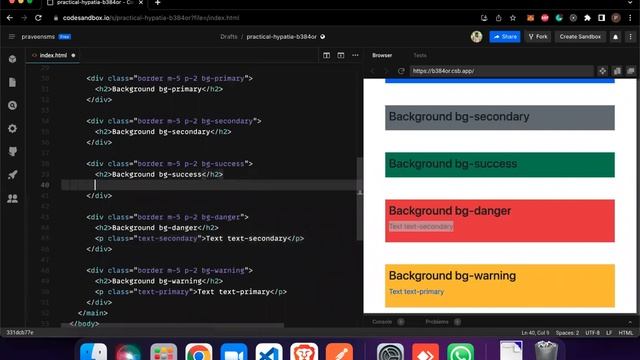Open a new Chrome tab

pos(158,2)
